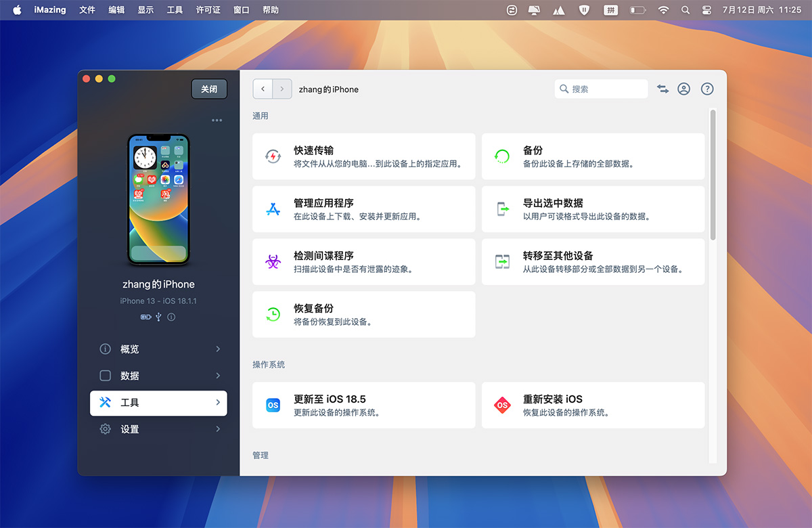Click the green 备份 backup icon
The image size is (812, 528).
(502, 157)
